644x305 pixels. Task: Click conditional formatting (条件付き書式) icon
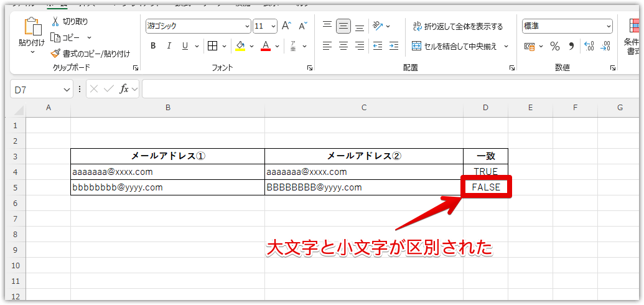(635, 27)
